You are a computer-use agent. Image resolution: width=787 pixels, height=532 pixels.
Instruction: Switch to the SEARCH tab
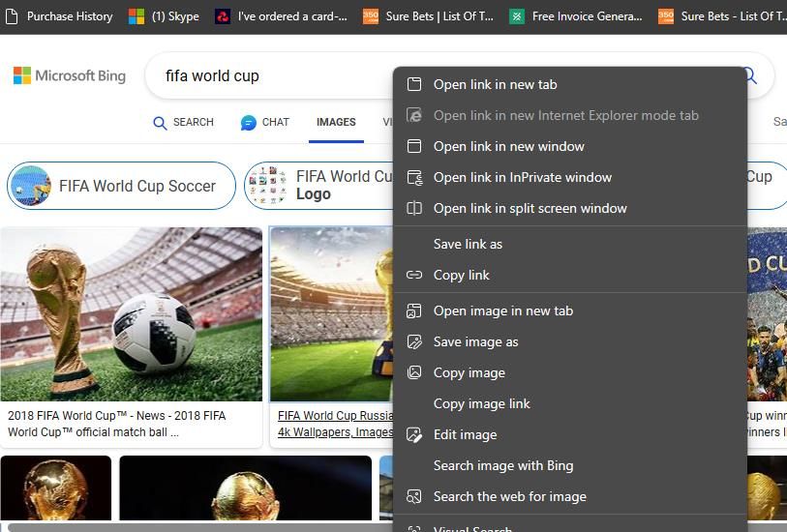tap(184, 122)
